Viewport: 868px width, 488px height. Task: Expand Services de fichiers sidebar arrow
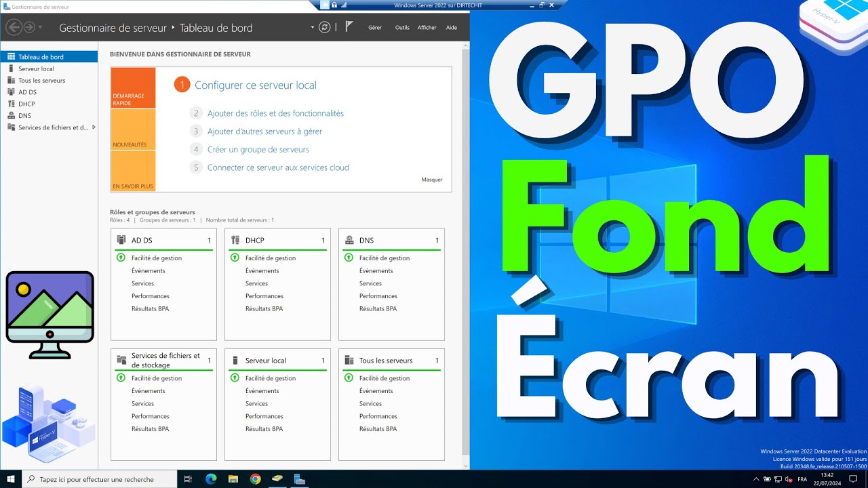pos(94,127)
